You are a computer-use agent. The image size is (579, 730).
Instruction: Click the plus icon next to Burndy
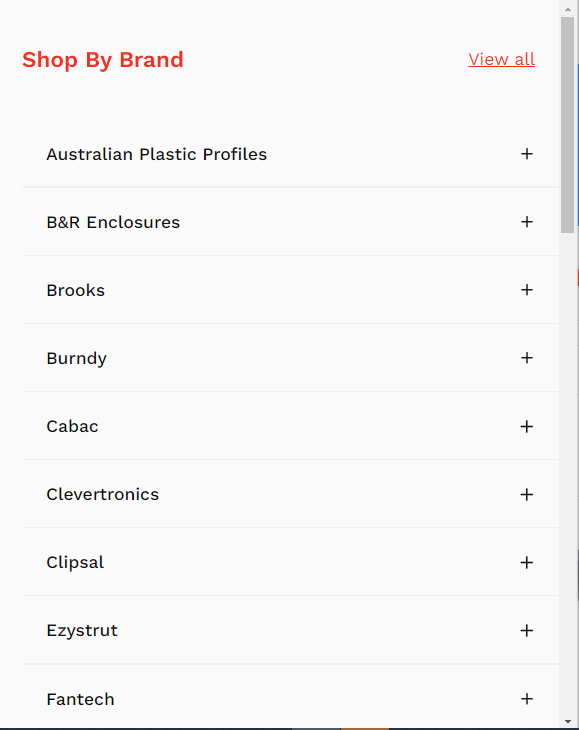526,358
